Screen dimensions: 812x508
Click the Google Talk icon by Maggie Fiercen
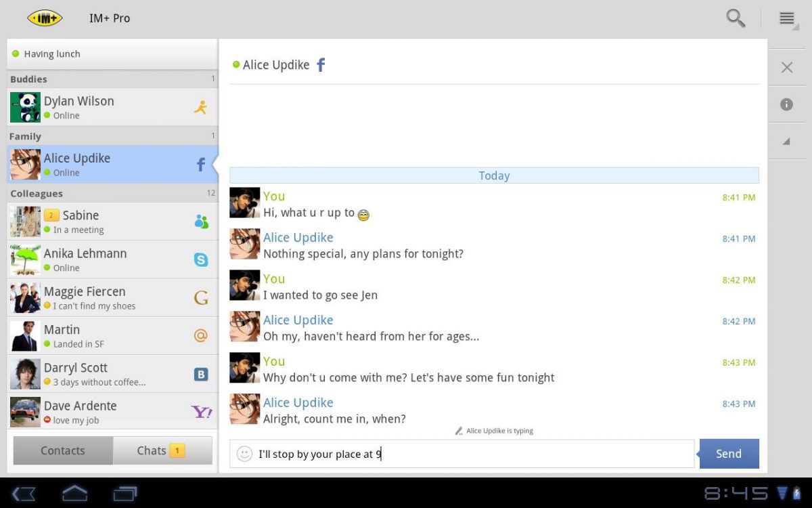click(201, 297)
